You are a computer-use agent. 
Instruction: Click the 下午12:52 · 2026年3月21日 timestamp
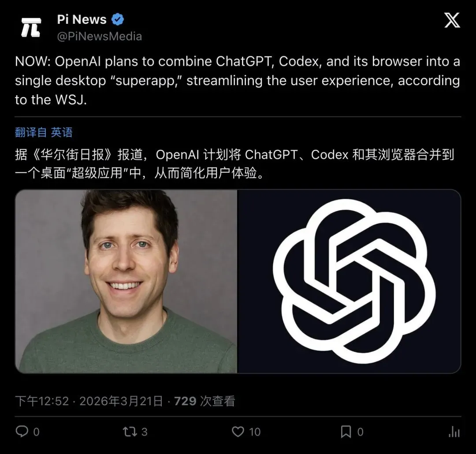(x=89, y=401)
